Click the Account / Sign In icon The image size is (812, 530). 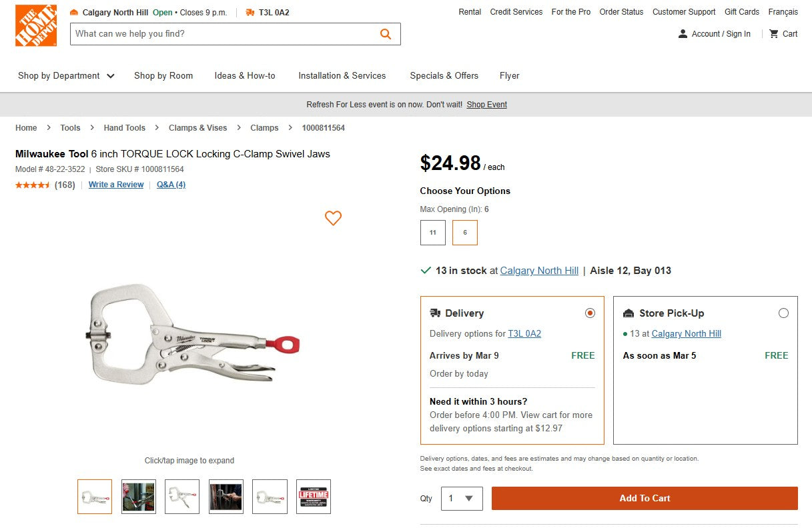tap(683, 34)
